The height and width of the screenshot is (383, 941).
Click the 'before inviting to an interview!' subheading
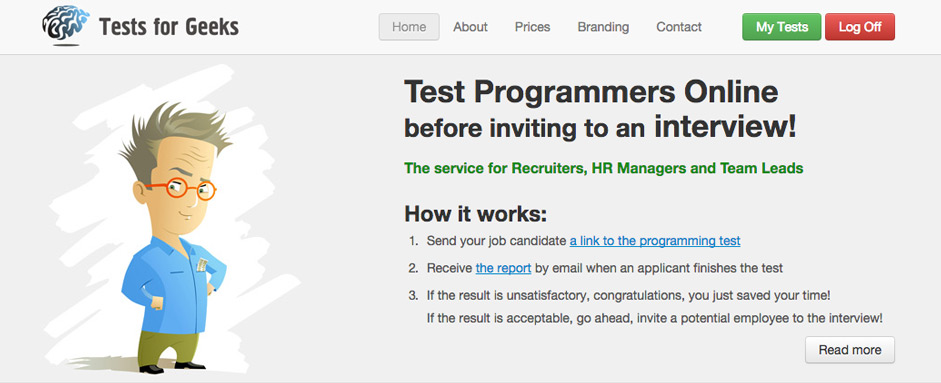point(600,127)
